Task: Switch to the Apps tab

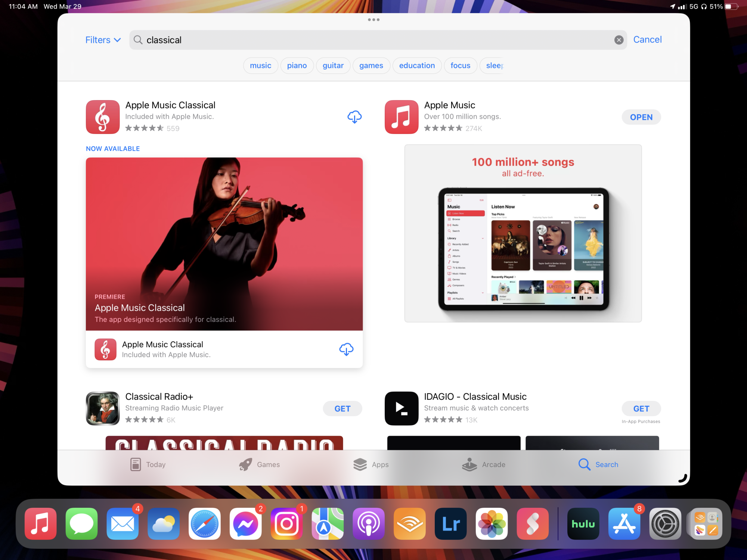Action: pos(371,464)
